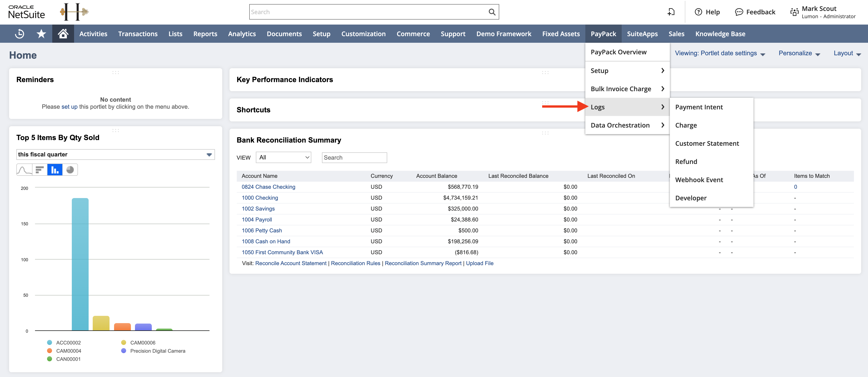The height and width of the screenshot is (377, 868).
Task: Select Refund in Logs submenu
Action: tap(711, 161)
